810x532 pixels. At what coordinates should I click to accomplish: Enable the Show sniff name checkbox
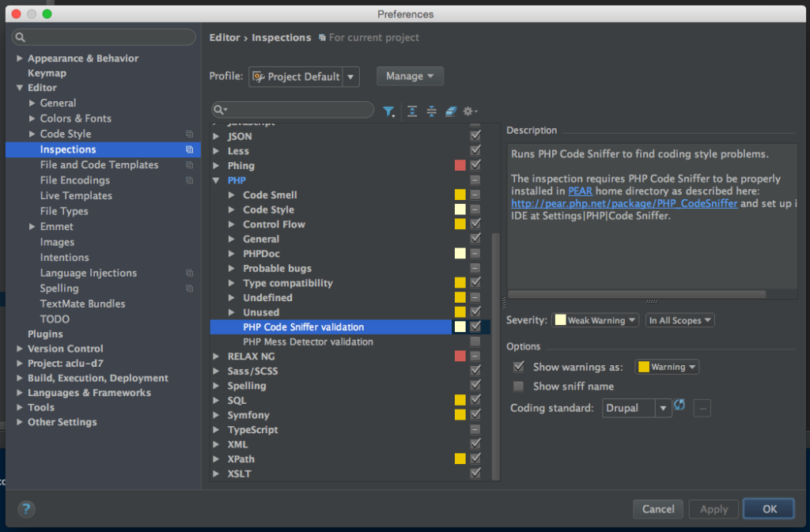[519, 387]
